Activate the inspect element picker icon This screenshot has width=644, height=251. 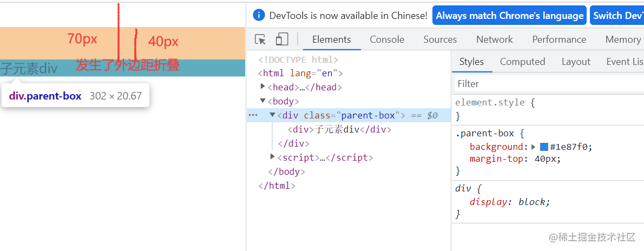[260, 39]
